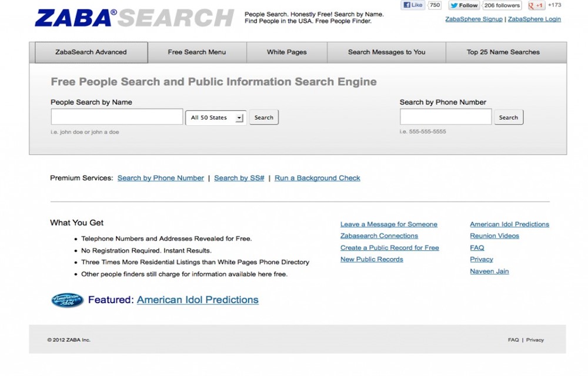This screenshot has height=376, width=588.
Task: Open the ZabaSearch Advanced tab
Action: click(91, 52)
